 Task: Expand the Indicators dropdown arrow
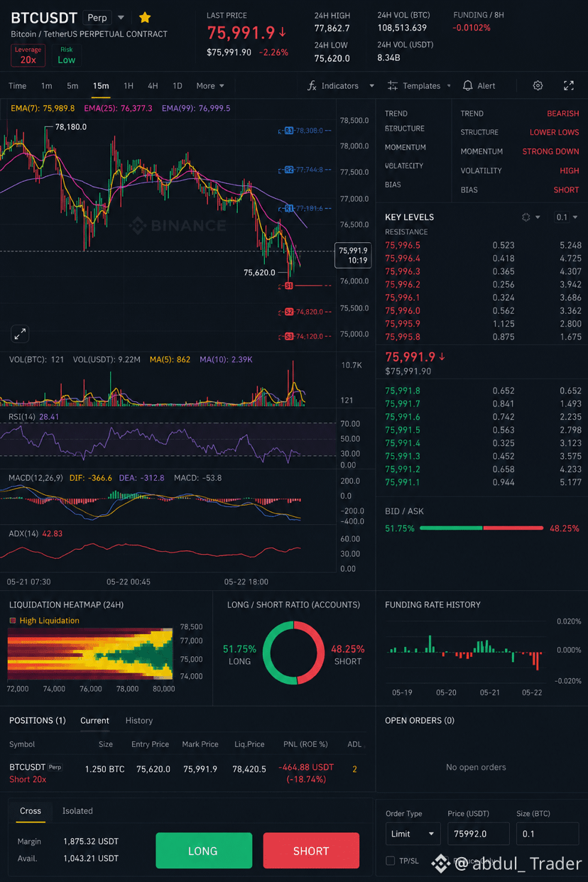coord(371,86)
